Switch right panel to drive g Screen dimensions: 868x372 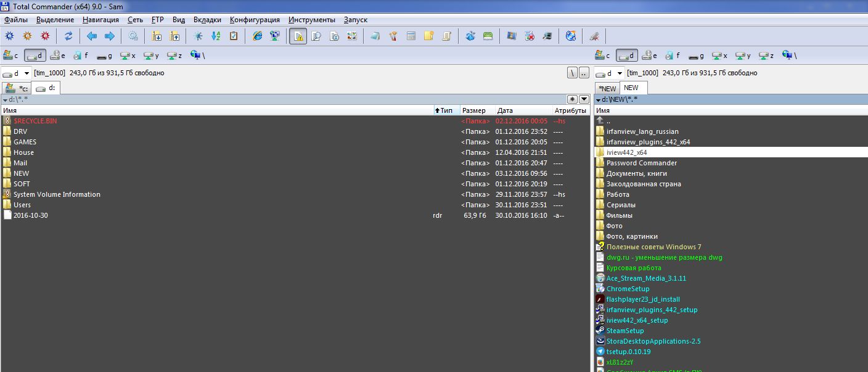[697, 56]
